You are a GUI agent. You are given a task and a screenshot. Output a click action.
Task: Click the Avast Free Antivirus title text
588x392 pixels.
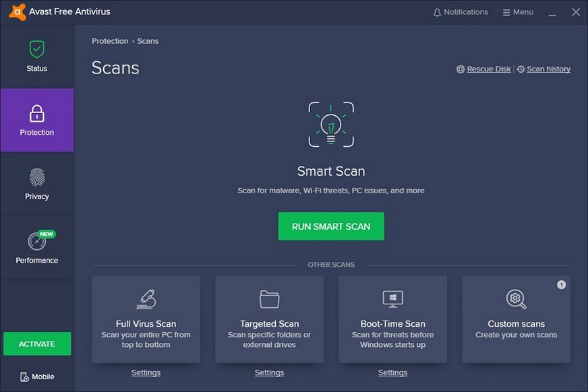pos(69,11)
